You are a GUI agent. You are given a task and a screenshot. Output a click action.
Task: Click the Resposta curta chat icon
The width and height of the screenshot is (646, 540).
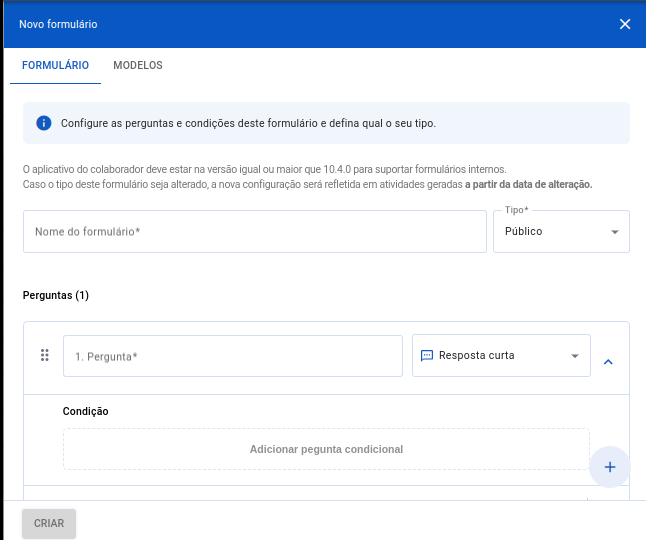coord(426,355)
